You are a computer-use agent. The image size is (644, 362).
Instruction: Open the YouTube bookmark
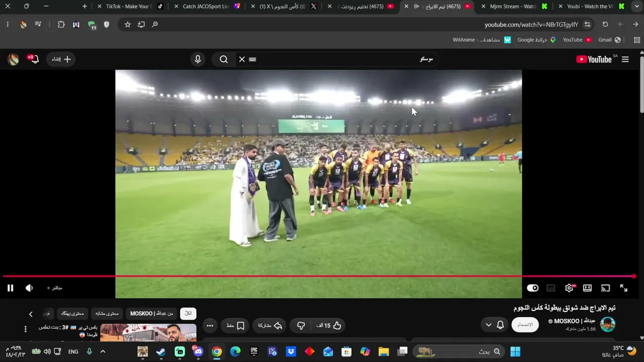point(577,40)
